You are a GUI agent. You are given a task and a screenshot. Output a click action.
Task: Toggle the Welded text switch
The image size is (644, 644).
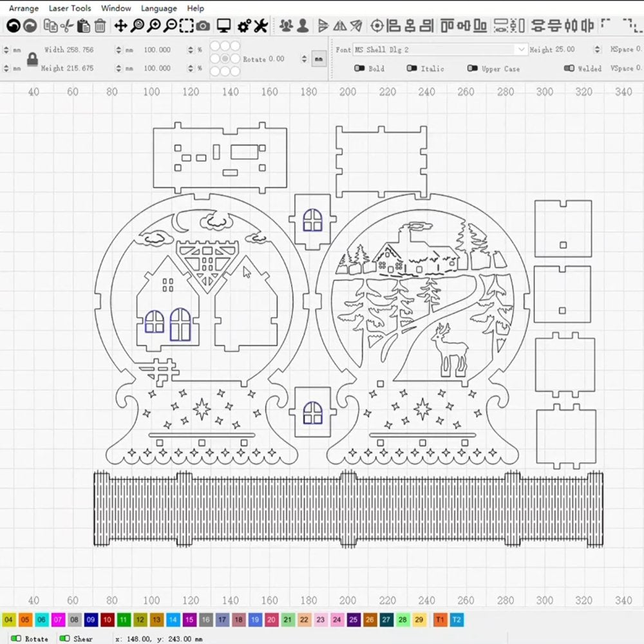click(569, 68)
